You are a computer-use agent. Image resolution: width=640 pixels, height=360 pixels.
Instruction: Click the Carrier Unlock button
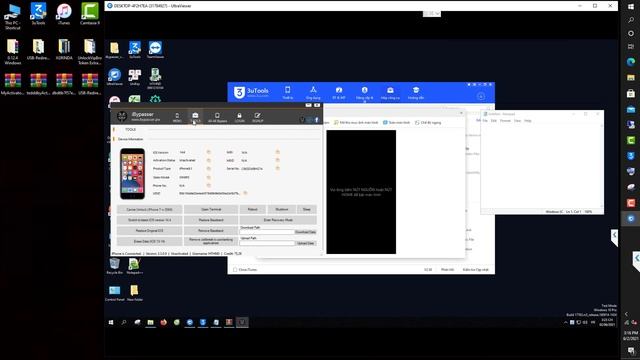[149, 209]
